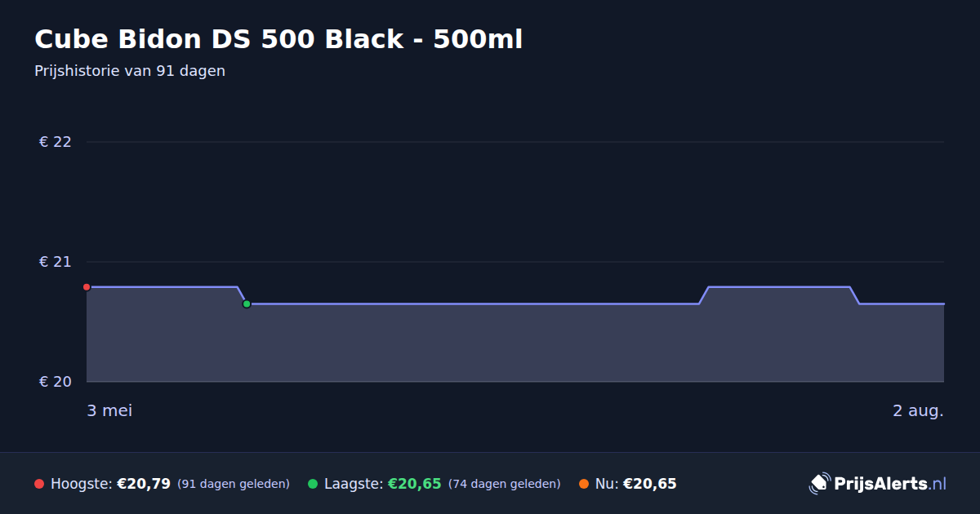Viewport: 980px width, 514px height.
Task: Click the green dot beside Laagste
Action: click(x=313, y=484)
